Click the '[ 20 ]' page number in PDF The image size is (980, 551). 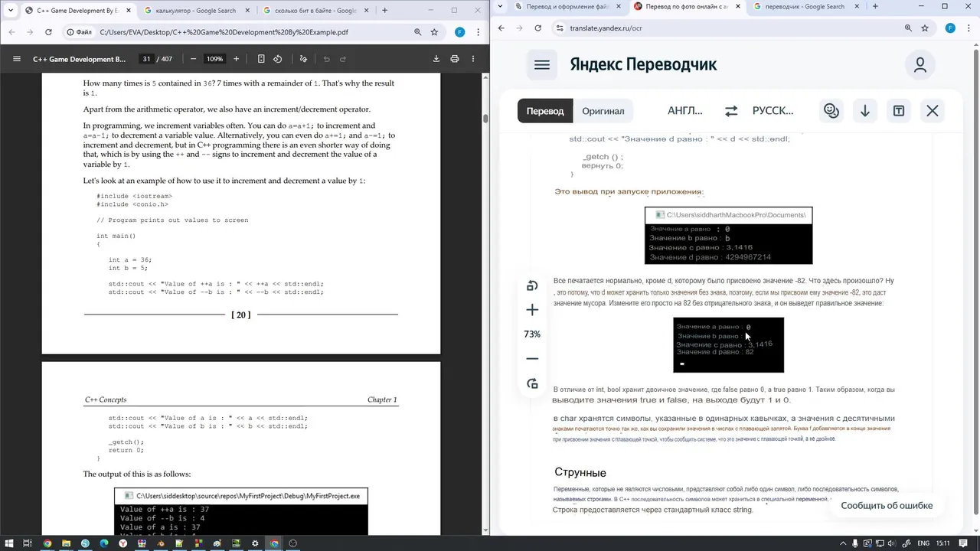click(x=241, y=315)
